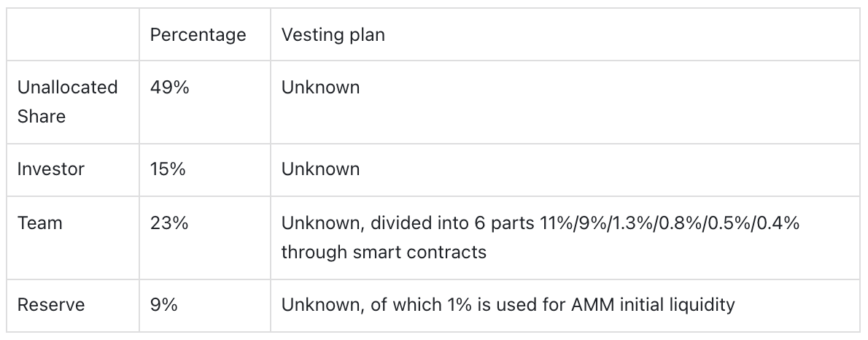868x340 pixels.
Task: Click the 49% percentage cell
Action: (x=169, y=87)
